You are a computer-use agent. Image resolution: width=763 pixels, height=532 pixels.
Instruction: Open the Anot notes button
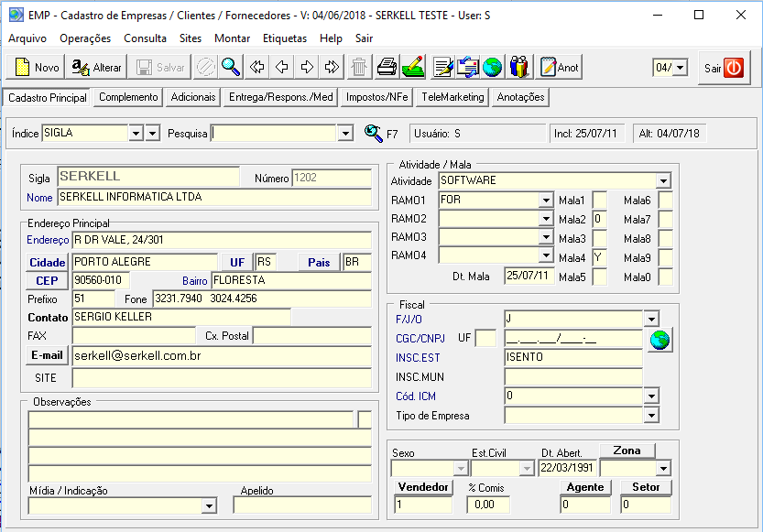pyautogui.click(x=559, y=67)
